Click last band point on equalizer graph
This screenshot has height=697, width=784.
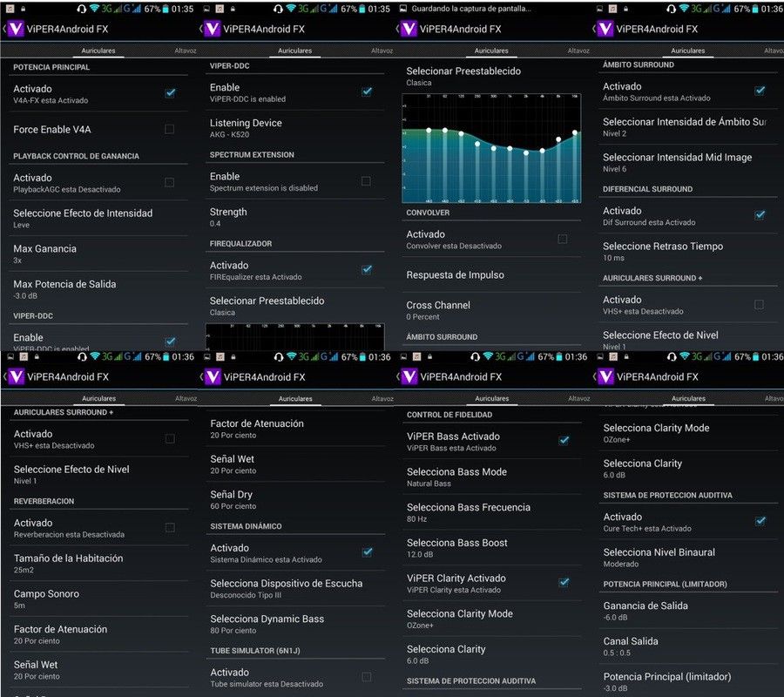pos(575,132)
